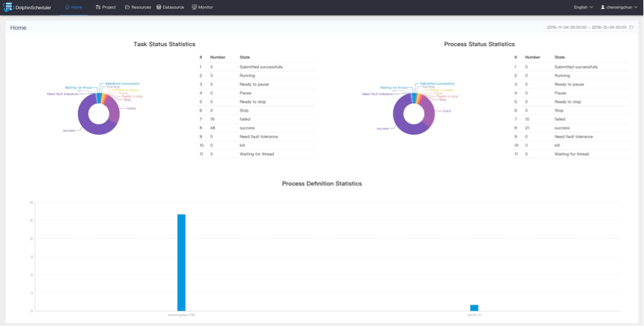Image resolution: width=644 pixels, height=326 pixels.
Task: Click the failed row in Task Status table
Action: pyautogui.click(x=257, y=118)
